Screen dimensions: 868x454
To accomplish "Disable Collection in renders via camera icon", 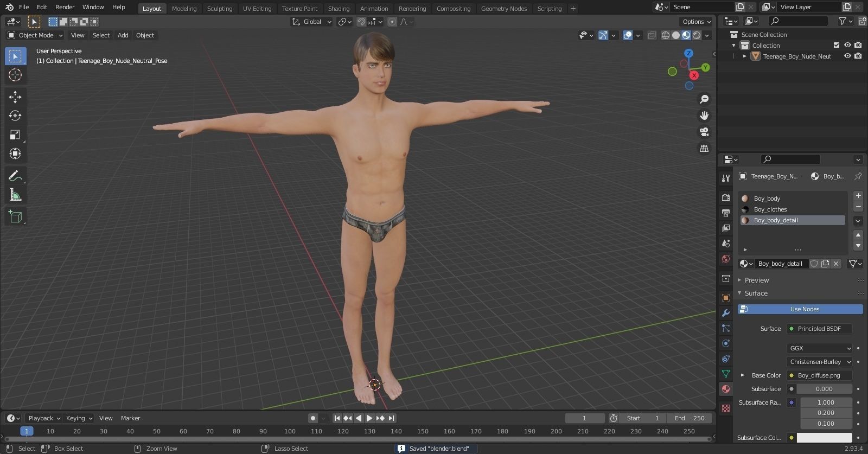I will (858, 45).
